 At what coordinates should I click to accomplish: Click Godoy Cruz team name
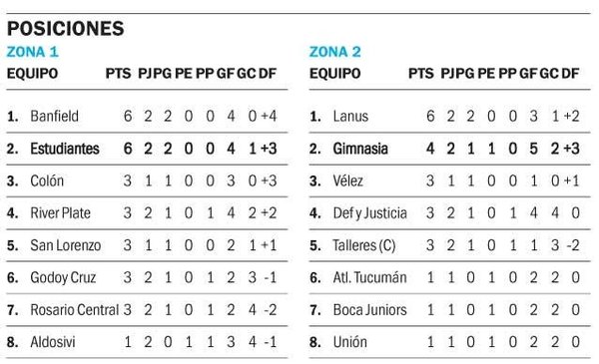tap(63, 278)
